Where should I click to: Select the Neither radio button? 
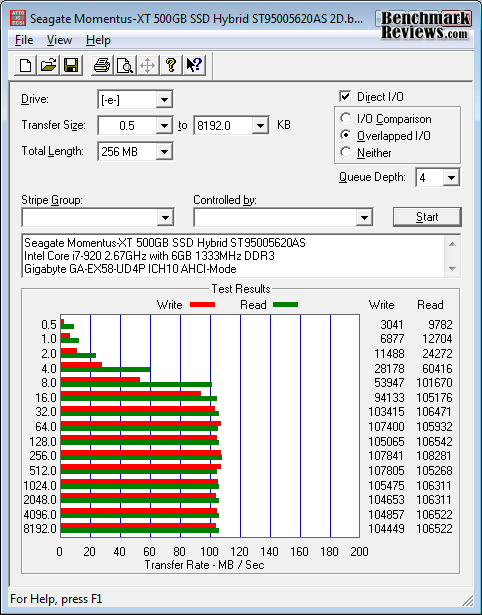[x=346, y=152]
